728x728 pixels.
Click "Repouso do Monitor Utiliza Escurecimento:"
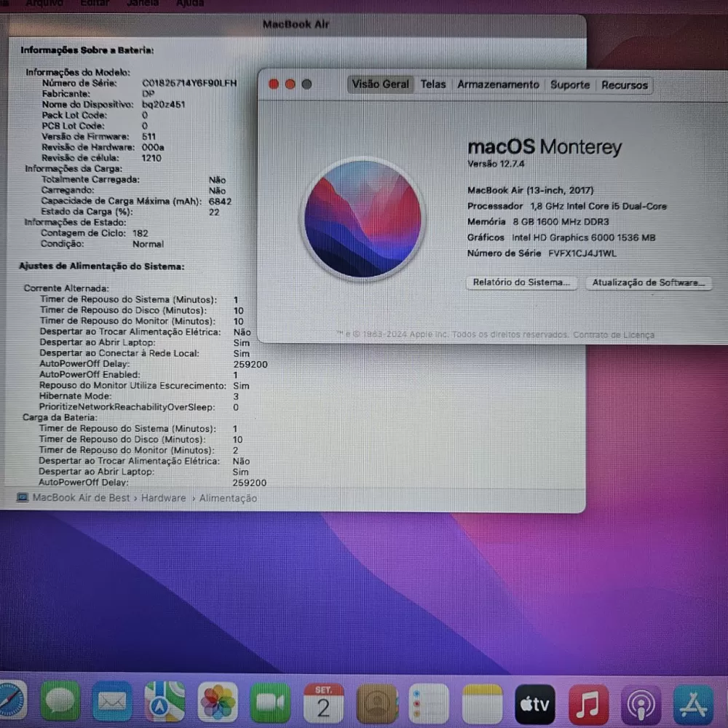point(132,385)
